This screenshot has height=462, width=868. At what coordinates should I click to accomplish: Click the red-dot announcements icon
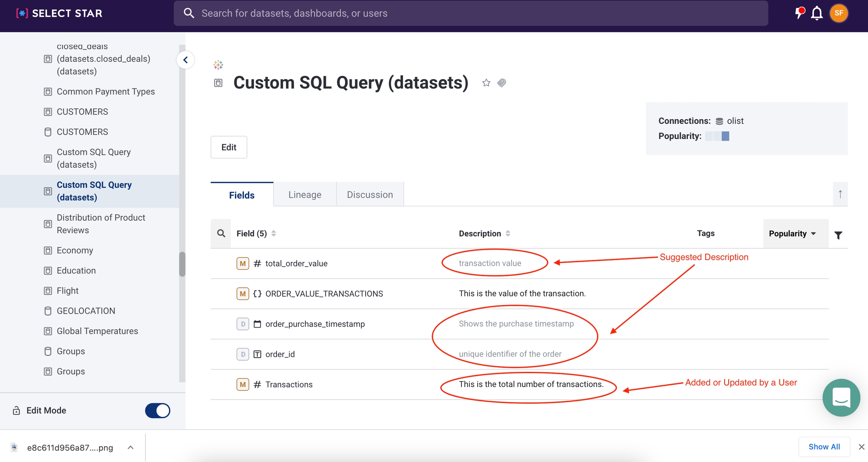[x=799, y=12]
